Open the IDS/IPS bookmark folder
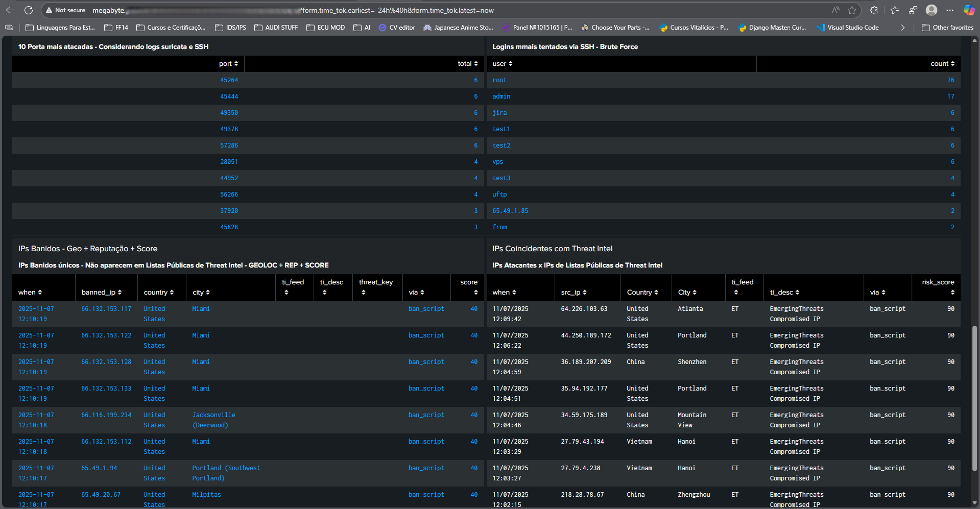 tap(231, 28)
